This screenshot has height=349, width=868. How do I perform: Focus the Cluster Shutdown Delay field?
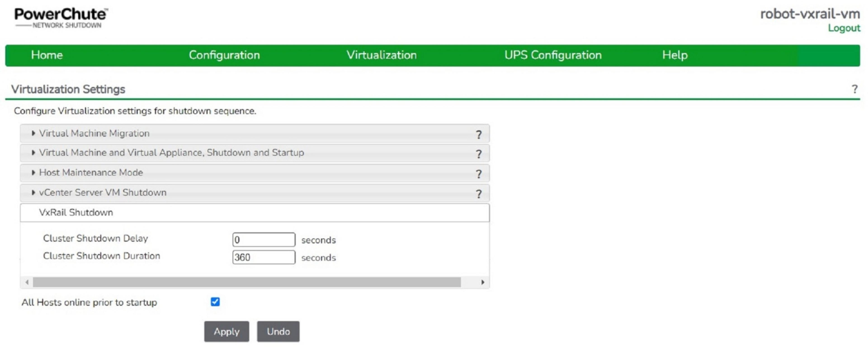pyautogui.click(x=264, y=240)
